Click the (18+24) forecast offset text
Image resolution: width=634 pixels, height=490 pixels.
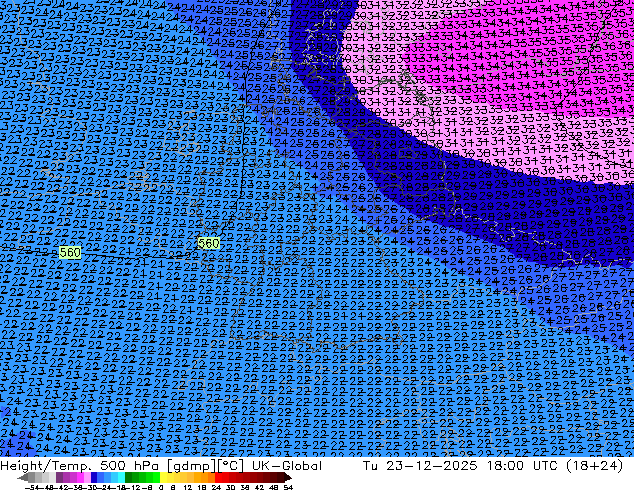pos(595,466)
